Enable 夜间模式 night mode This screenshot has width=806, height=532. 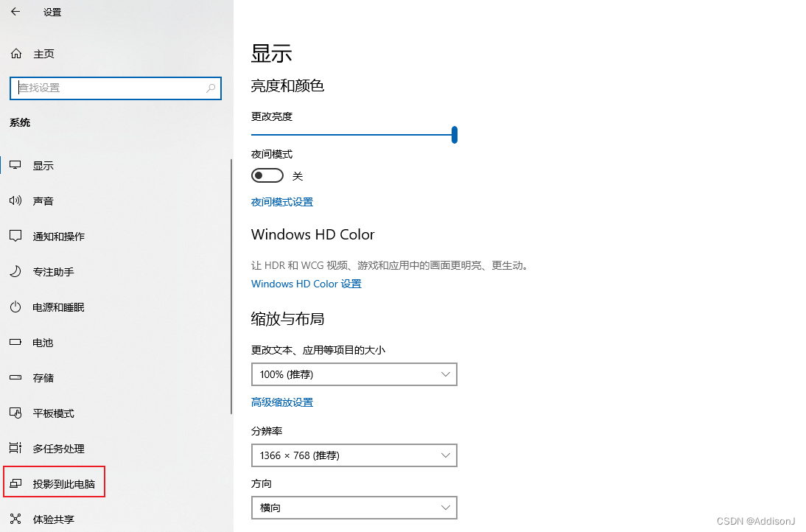pyautogui.click(x=267, y=175)
